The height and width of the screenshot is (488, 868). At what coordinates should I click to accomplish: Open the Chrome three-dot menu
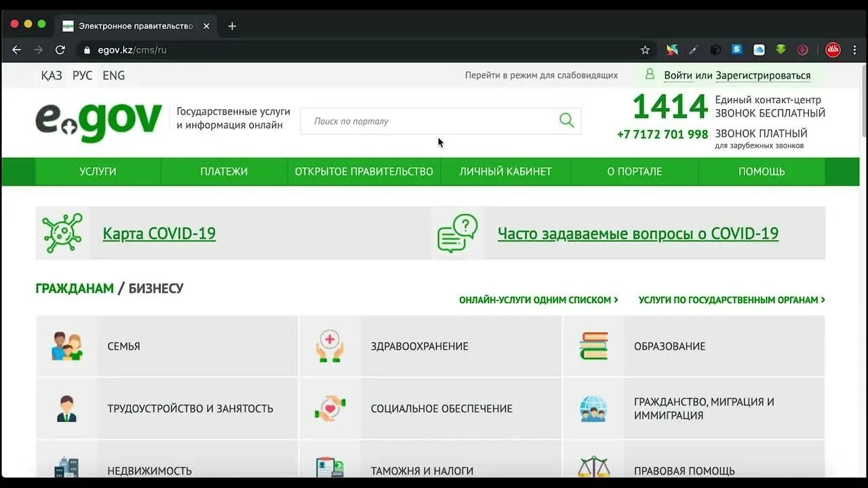[x=854, y=49]
